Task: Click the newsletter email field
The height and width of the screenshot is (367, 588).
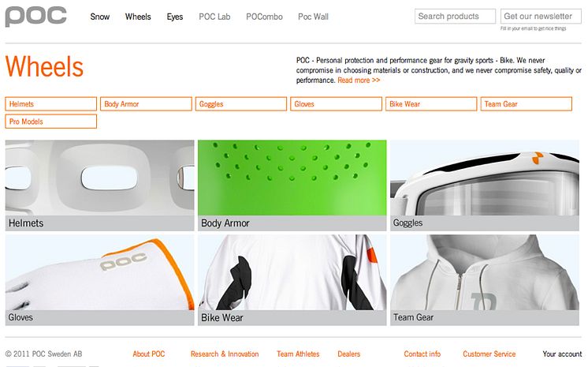Action: (x=541, y=16)
